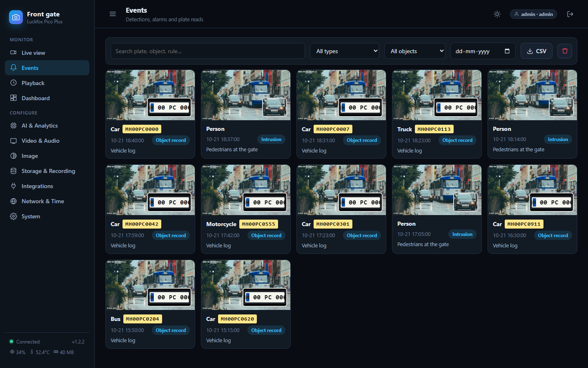Open the All objects dropdown
The width and height of the screenshot is (588, 368).
pyautogui.click(x=415, y=51)
